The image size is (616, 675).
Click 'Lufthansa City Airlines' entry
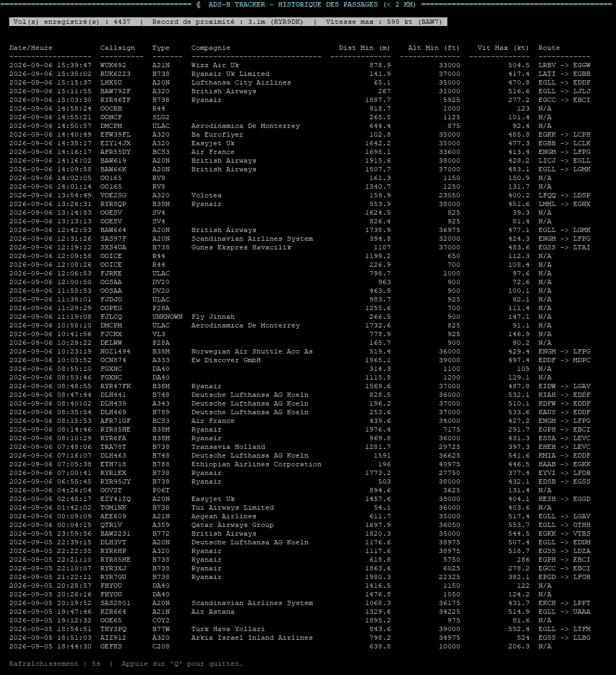click(x=241, y=82)
